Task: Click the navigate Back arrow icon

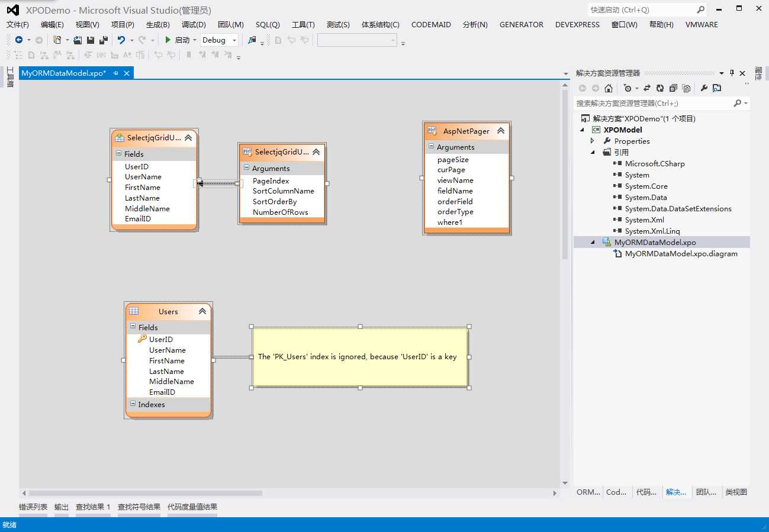Action: [19, 40]
